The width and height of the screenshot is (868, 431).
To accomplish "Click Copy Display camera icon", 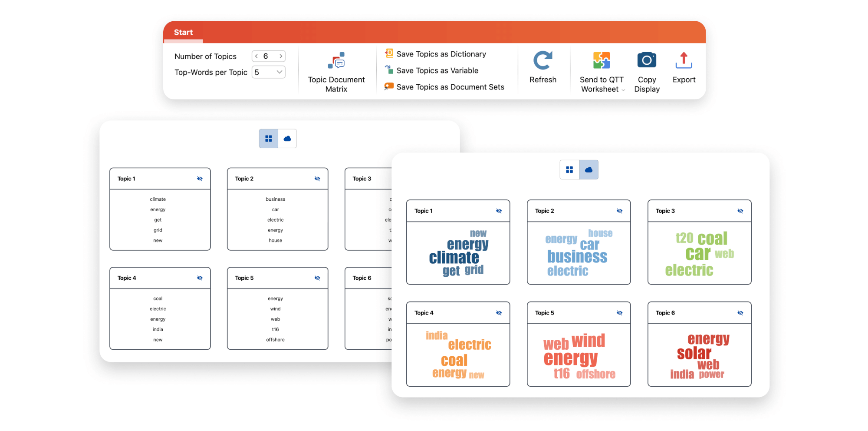I will [x=646, y=60].
